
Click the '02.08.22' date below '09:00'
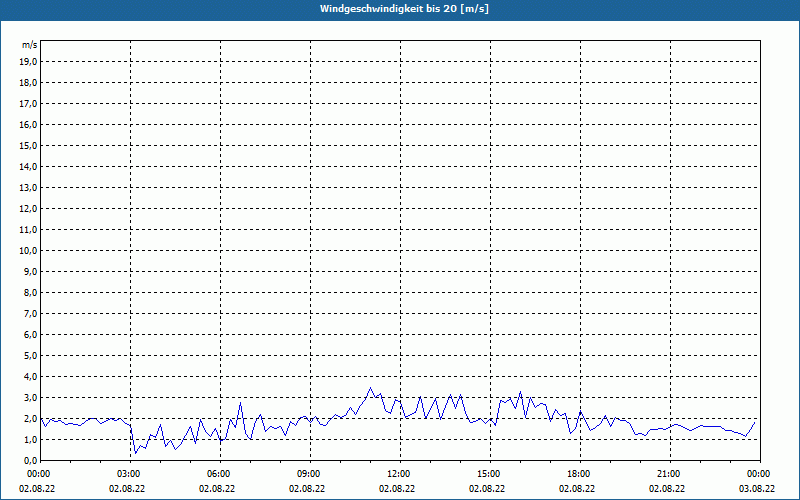tap(307, 488)
